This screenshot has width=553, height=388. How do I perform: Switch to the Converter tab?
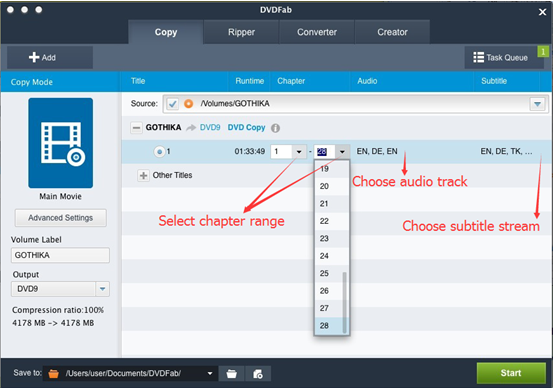(x=317, y=32)
